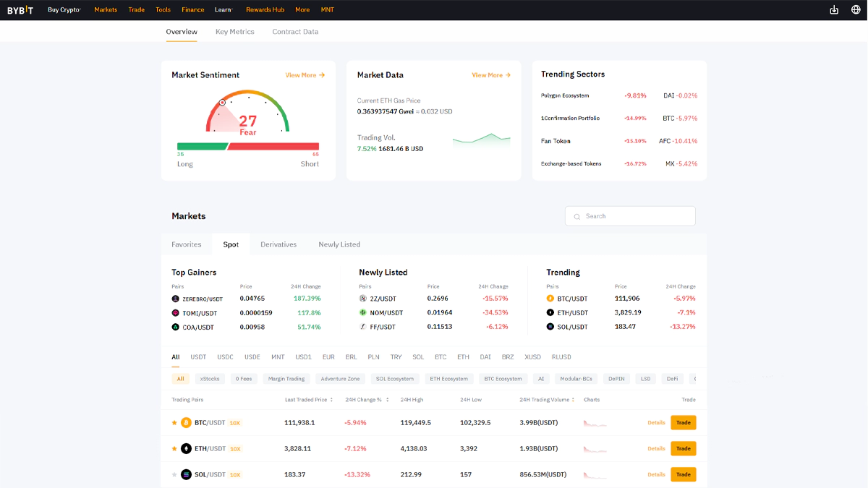Click the ETH coin icon in table

pyautogui.click(x=186, y=449)
